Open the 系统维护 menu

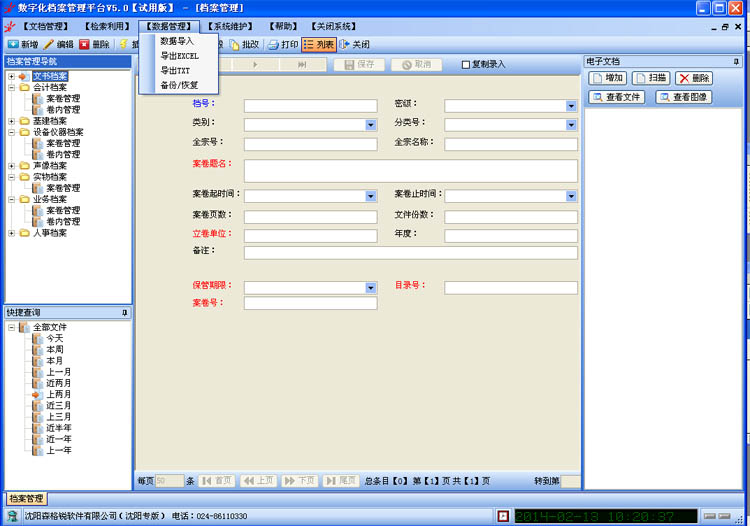pyautogui.click(x=230, y=26)
